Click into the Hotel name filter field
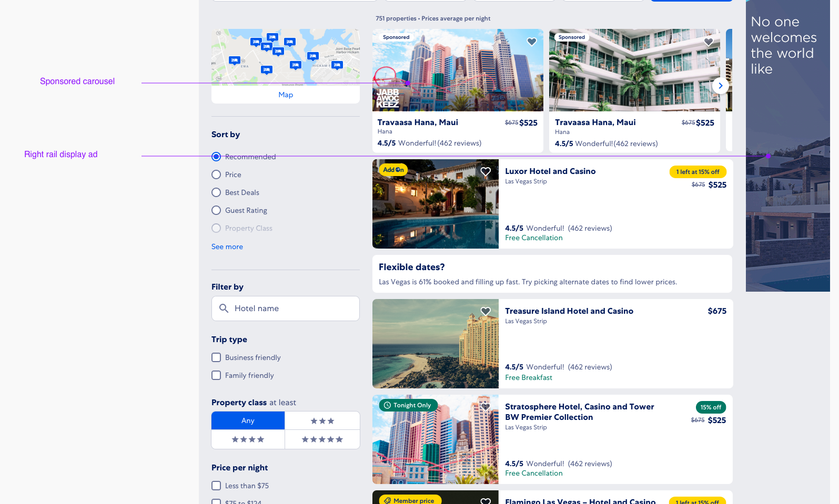This screenshot has width=839, height=504. pyautogui.click(x=286, y=308)
